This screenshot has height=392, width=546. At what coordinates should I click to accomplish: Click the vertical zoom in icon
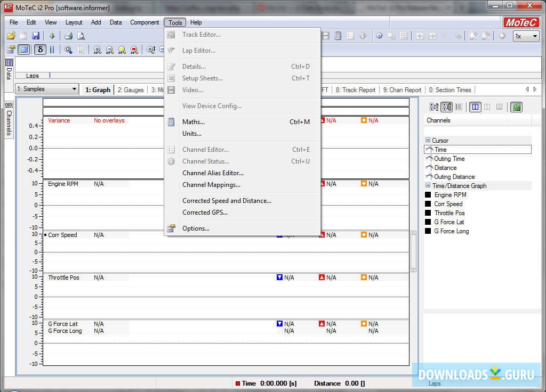(151, 50)
